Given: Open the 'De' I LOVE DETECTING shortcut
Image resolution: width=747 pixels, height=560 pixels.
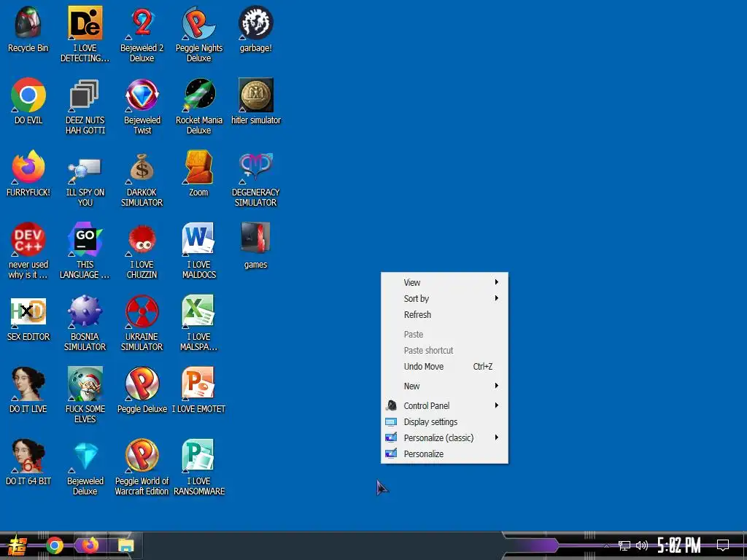Looking at the screenshot, I should tap(85, 34).
